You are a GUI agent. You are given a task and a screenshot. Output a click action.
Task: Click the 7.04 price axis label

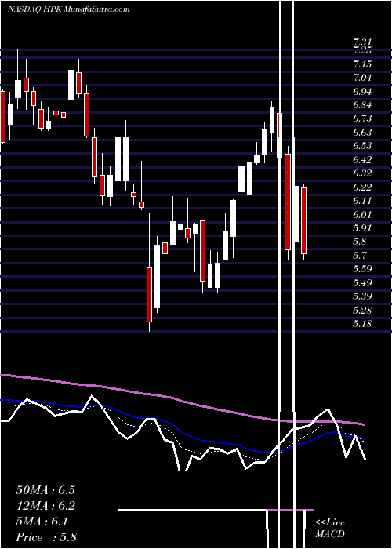coord(362,78)
